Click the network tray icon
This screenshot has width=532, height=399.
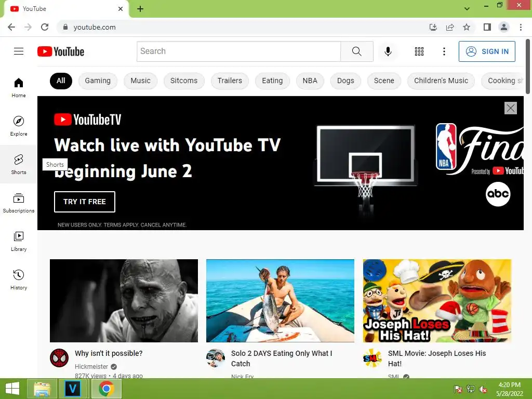click(470, 389)
